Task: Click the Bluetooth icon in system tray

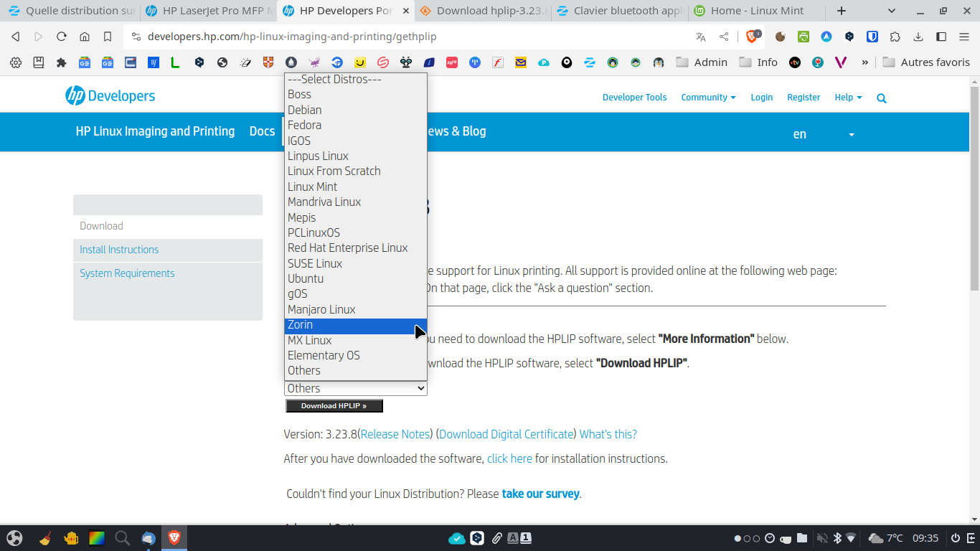Action: coord(837,538)
